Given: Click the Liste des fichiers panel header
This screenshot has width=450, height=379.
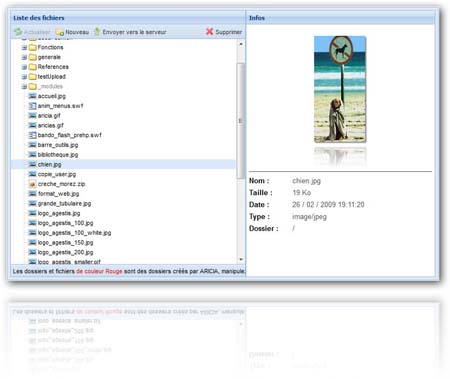Looking at the screenshot, I should (128, 18).
